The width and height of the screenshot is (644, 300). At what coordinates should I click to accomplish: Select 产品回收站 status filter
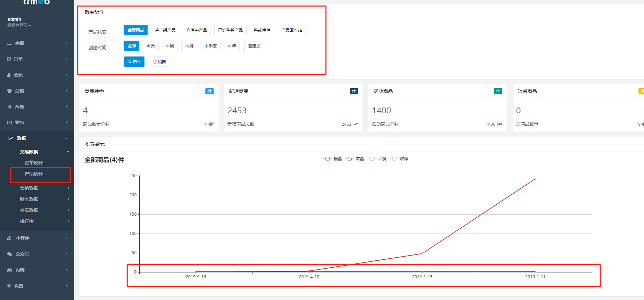click(292, 30)
